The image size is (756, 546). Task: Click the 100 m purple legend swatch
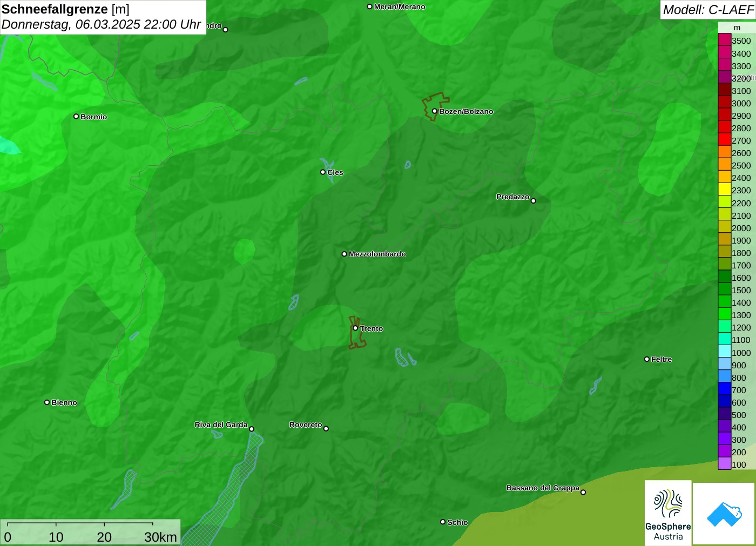[725, 464]
